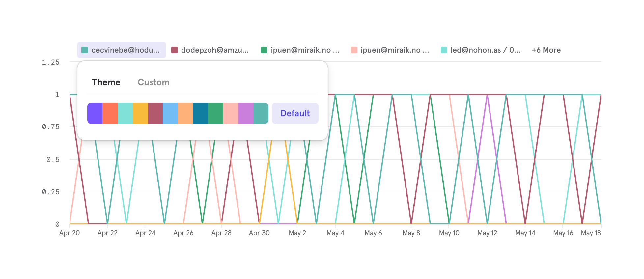Select the last muted teal swatch
Screen dimensions: 644x279
click(261, 113)
